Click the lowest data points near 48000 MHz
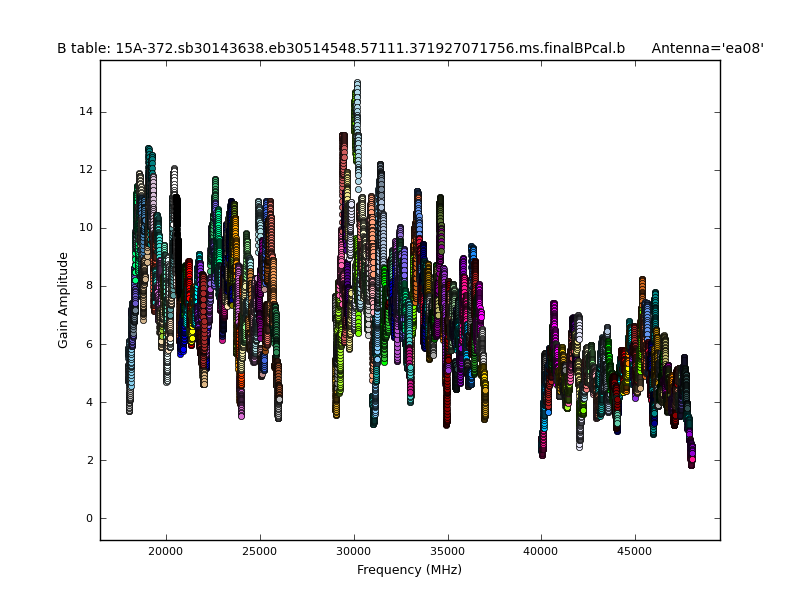This screenshot has height=600, width=800. coord(691,461)
